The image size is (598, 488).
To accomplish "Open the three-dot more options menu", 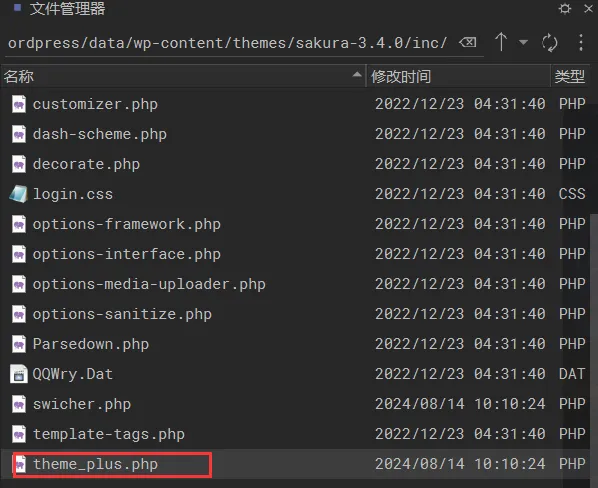I will coord(580,42).
